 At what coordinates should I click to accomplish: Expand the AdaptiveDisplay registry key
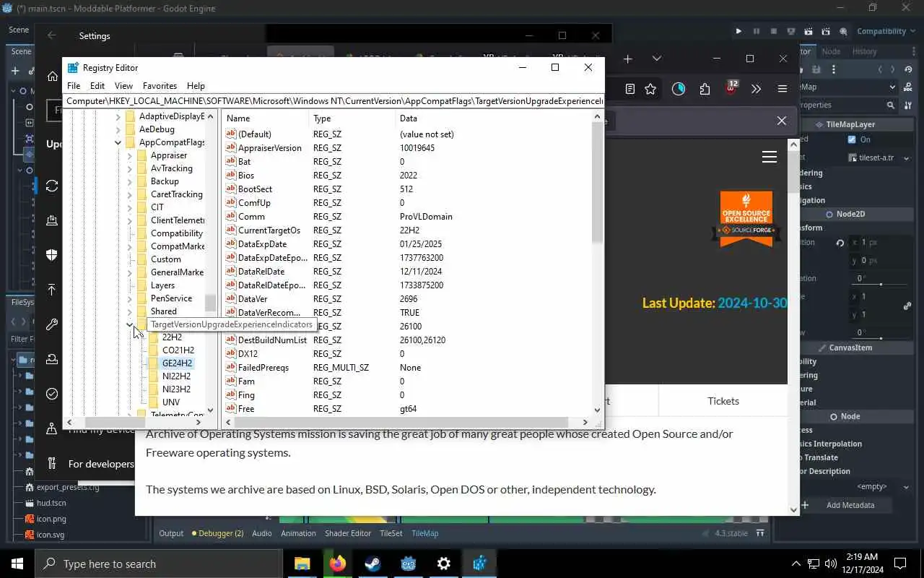(x=118, y=116)
